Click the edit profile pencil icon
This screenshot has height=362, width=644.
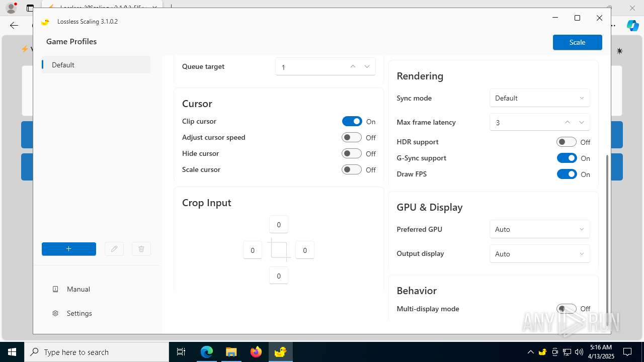tap(114, 249)
